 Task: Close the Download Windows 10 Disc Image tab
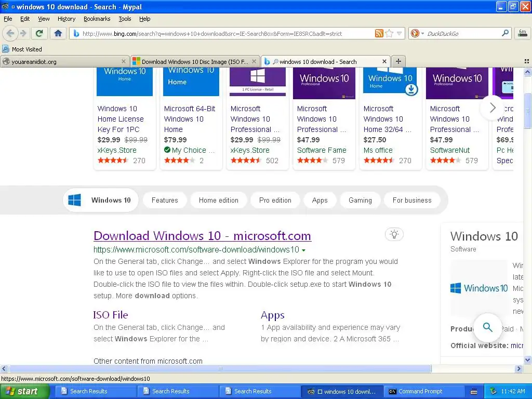point(254,61)
